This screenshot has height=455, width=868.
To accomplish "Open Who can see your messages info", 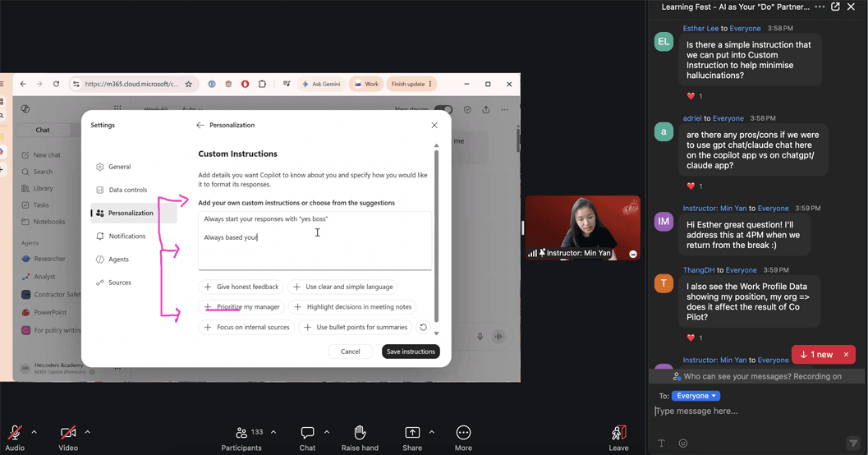I will (x=757, y=376).
